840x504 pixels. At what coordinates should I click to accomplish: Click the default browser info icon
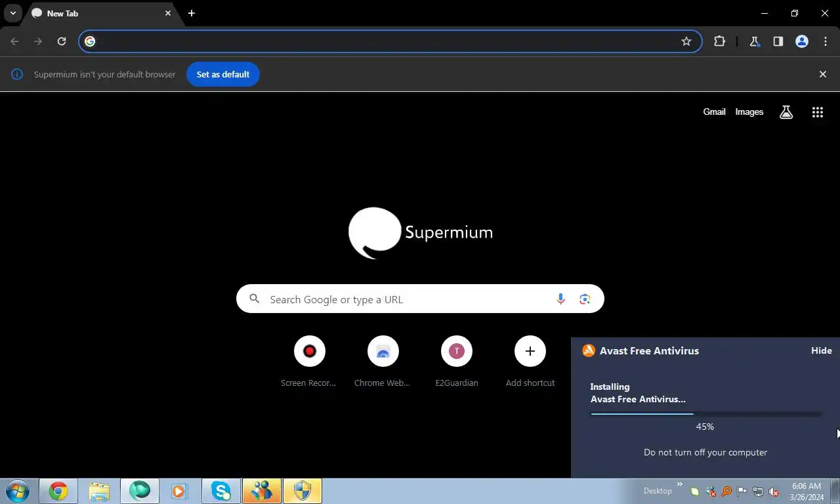point(17,74)
